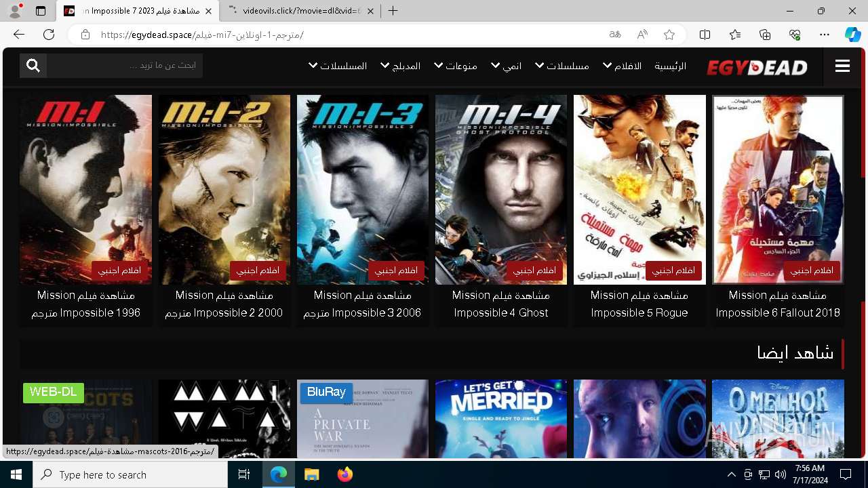Open Mission Impossible 1996 poster
868x488 pixels.
(x=85, y=189)
